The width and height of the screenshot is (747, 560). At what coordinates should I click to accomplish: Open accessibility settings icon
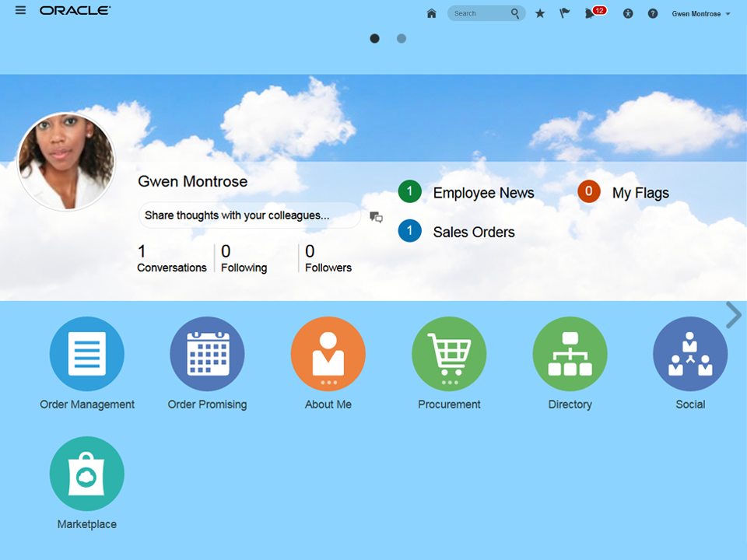click(628, 14)
